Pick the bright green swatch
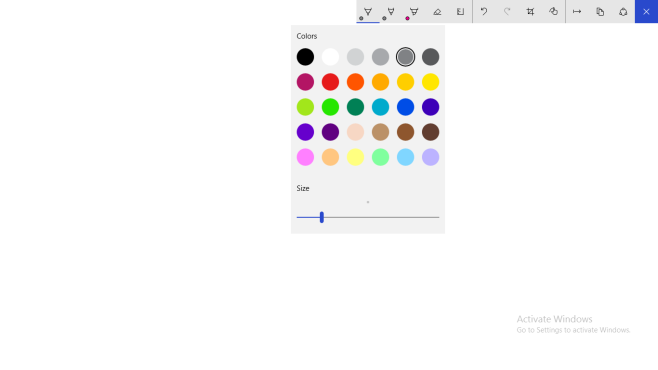 330,107
